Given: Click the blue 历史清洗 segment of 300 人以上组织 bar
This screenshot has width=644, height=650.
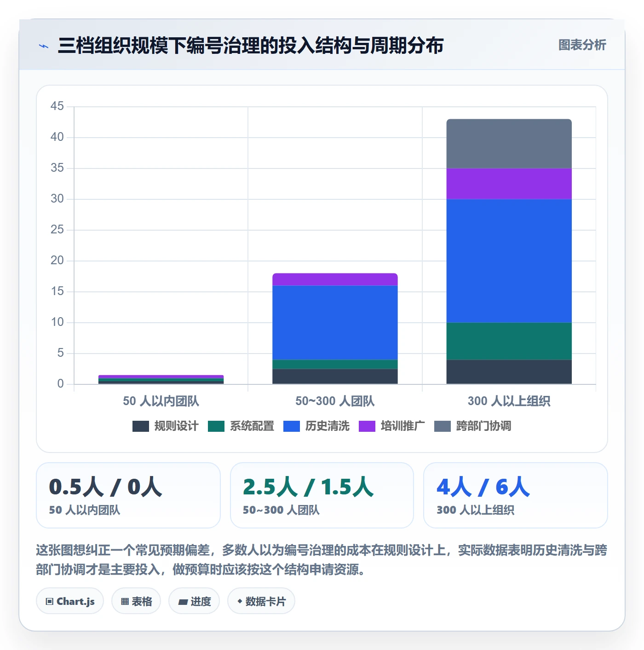Looking at the screenshot, I should [x=509, y=261].
